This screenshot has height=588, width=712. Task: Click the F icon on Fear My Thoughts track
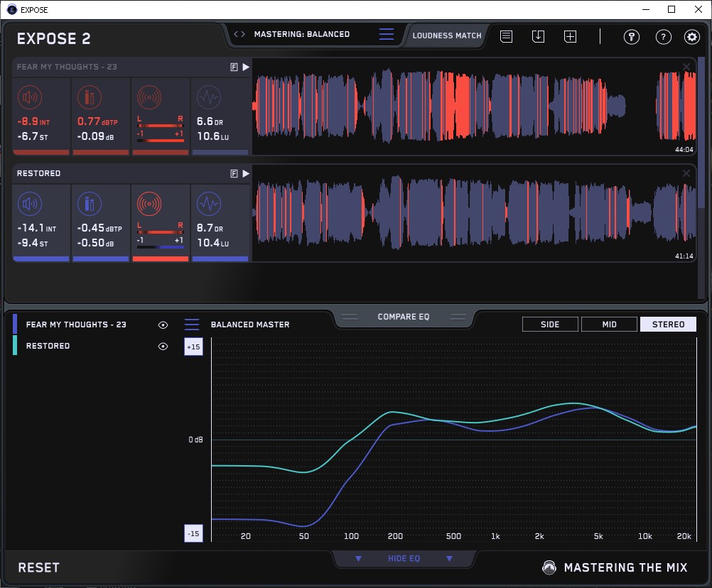click(x=234, y=67)
